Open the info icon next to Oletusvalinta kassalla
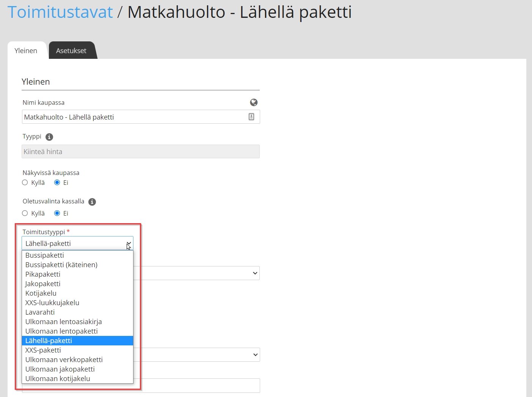532x397 pixels. pos(92,202)
